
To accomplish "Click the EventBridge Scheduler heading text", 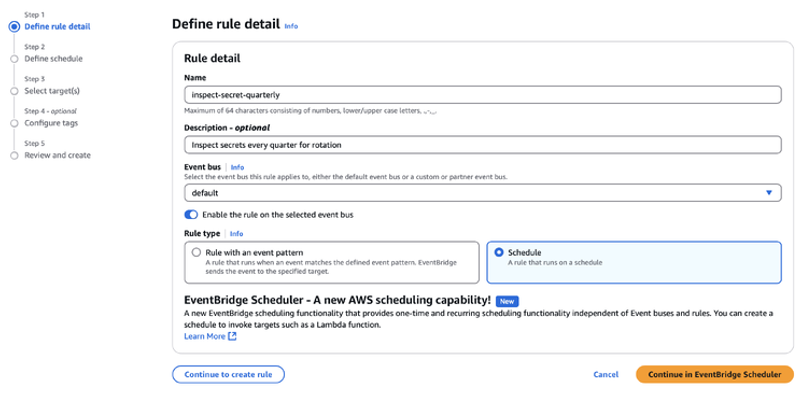I will 337,301.
